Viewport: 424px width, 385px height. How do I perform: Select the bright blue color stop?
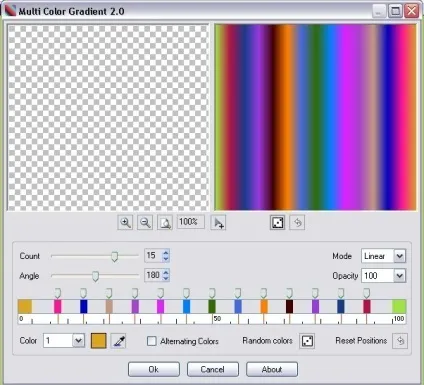click(x=187, y=306)
